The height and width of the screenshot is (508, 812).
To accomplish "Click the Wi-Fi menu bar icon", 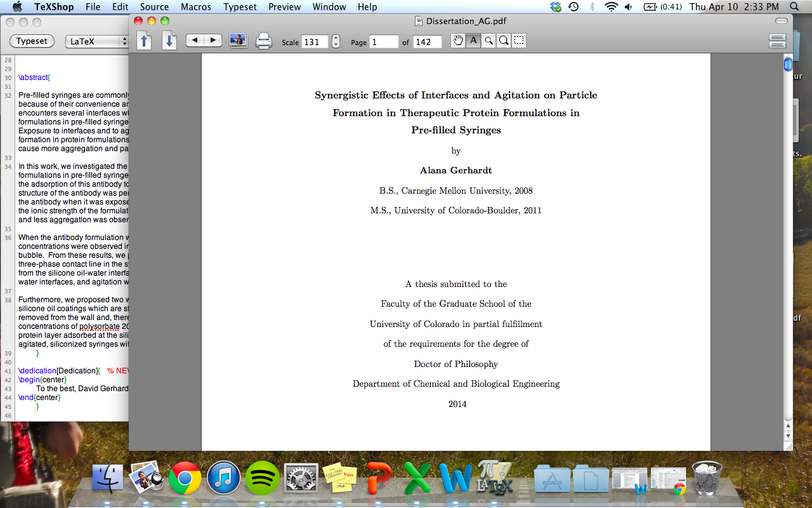I will coord(612,7).
